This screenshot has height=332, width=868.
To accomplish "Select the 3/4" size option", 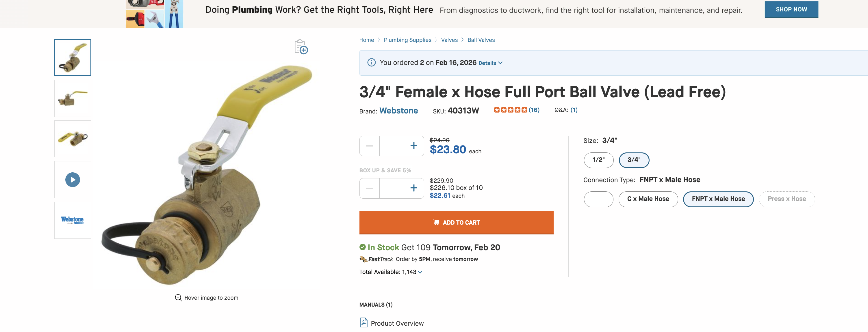I will [634, 160].
